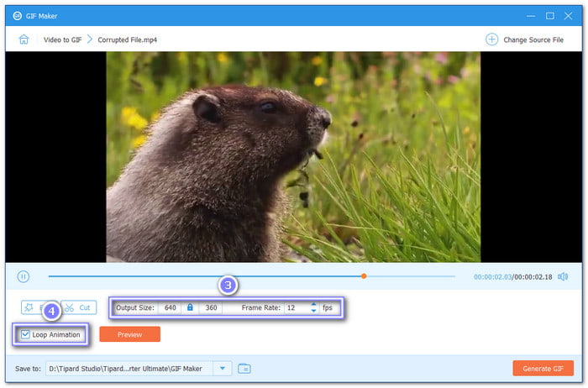Adjust the Frame Rate stepper arrows
The width and height of the screenshot is (588, 388).
point(313,308)
